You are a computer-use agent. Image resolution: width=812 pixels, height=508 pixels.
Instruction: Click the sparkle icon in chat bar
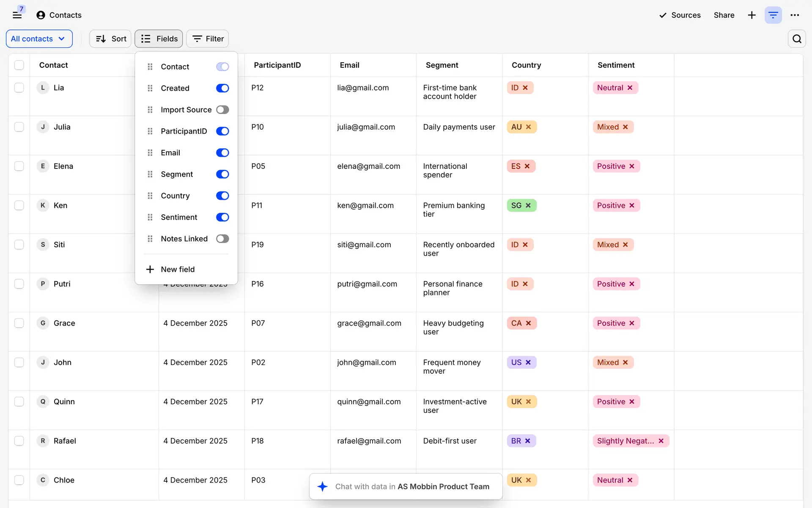pos(323,486)
